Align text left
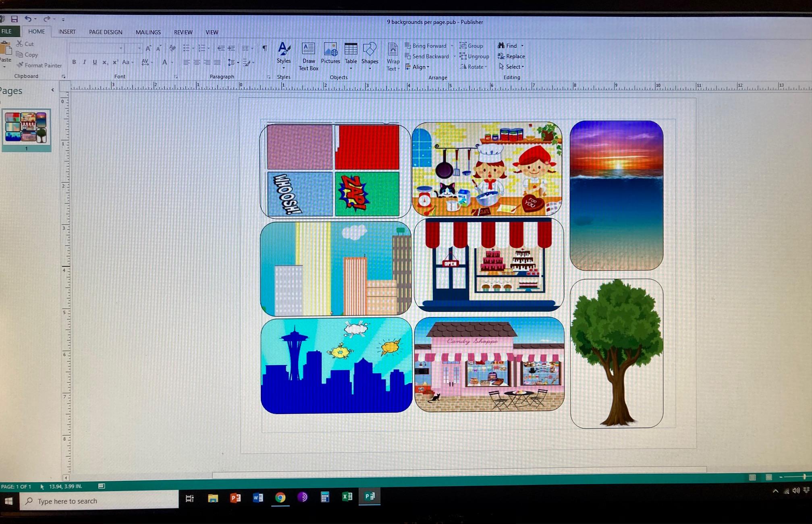This screenshot has width=812, height=524. click(186, 62)
